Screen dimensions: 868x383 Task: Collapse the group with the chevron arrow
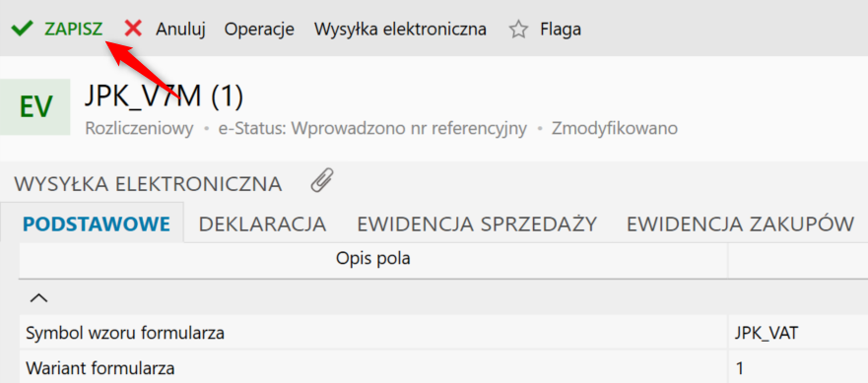(38, 297)
